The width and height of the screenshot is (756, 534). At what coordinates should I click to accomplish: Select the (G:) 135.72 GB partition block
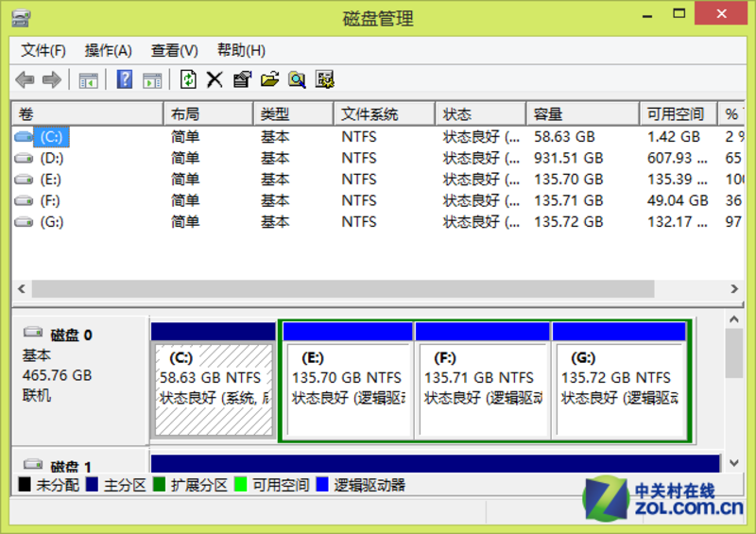pyautogui.click(x=619, y=380)
